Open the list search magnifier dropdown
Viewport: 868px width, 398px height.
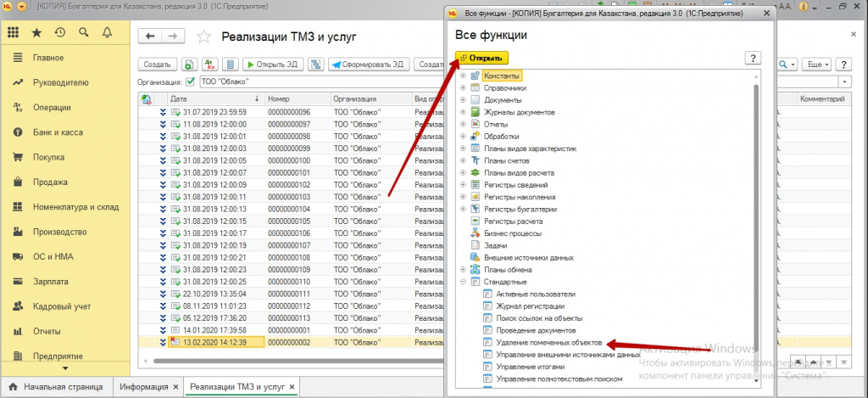coord(787,64)
